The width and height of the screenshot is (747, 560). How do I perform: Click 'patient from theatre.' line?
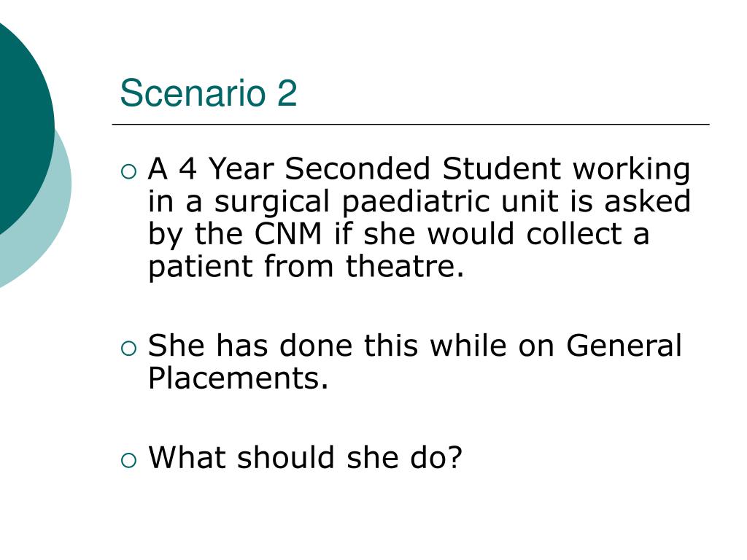(x=306, y=266)
